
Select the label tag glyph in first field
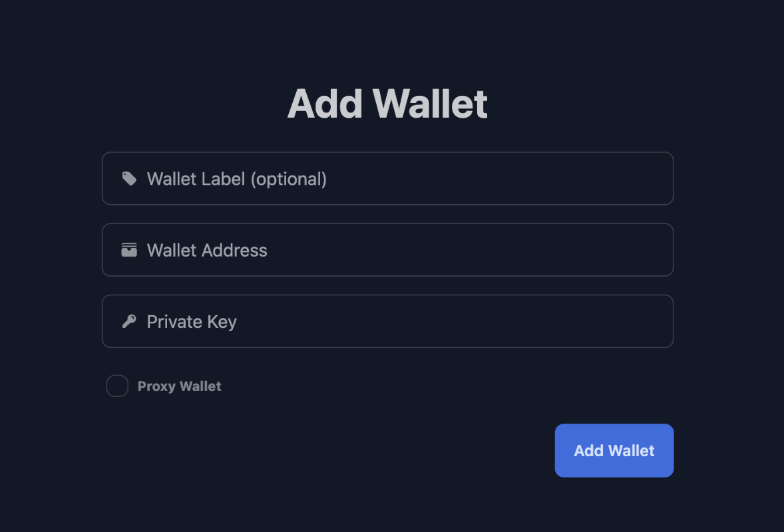pos(129,179)
